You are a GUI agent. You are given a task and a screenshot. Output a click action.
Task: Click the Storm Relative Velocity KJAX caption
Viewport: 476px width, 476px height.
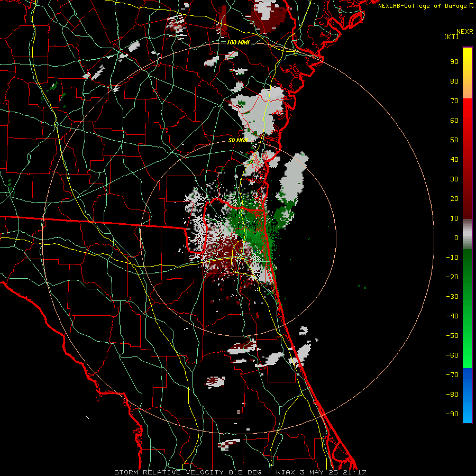click(x=240, y=472)
